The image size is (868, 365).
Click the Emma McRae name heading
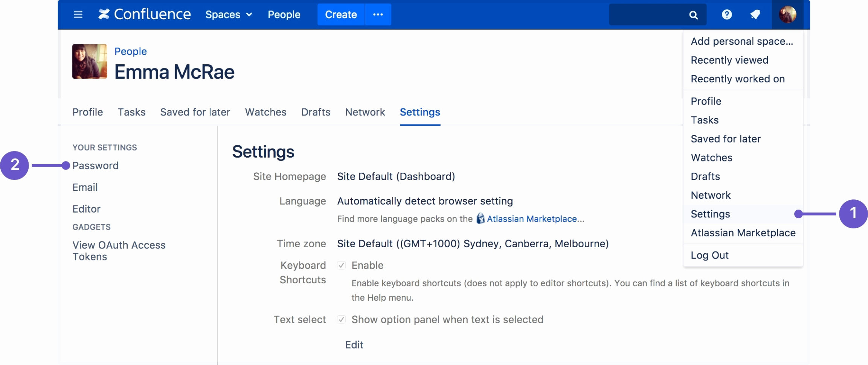pyautogui.click(x=174, y=72)
